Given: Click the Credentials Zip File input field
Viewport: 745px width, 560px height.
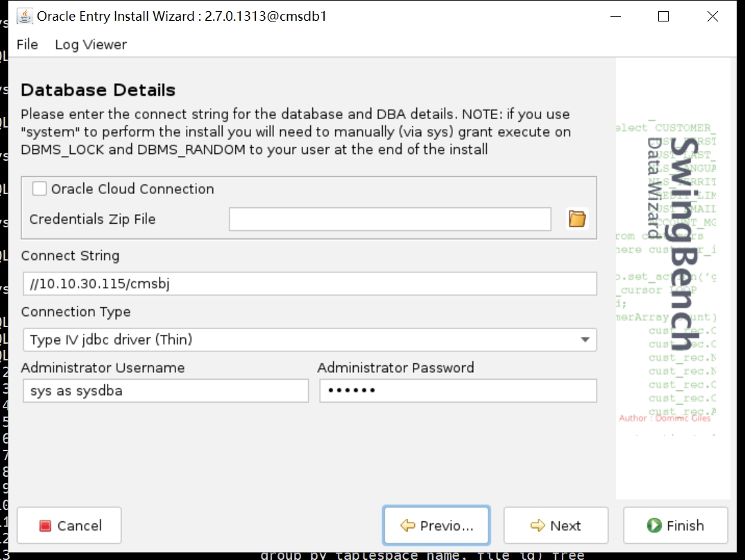Looking at the screenshot, I should pyautogui.click(x=390, y=219).
